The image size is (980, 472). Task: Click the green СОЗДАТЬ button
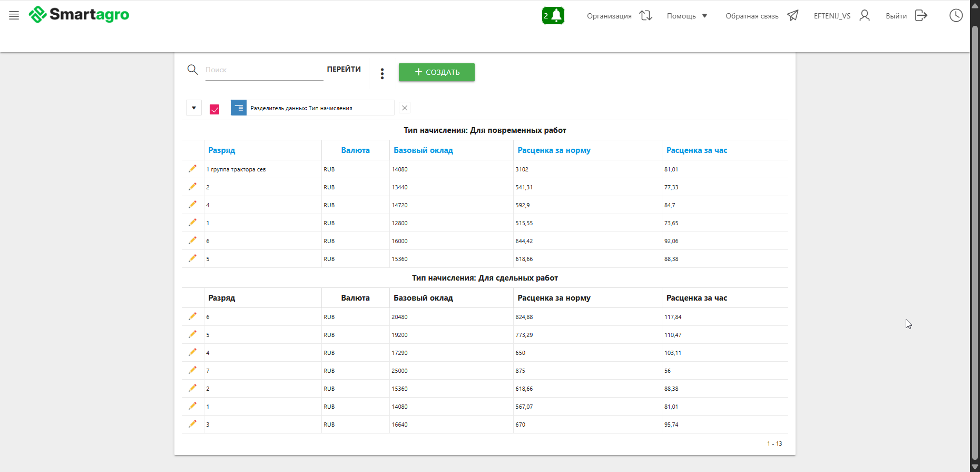pos(436,72)
